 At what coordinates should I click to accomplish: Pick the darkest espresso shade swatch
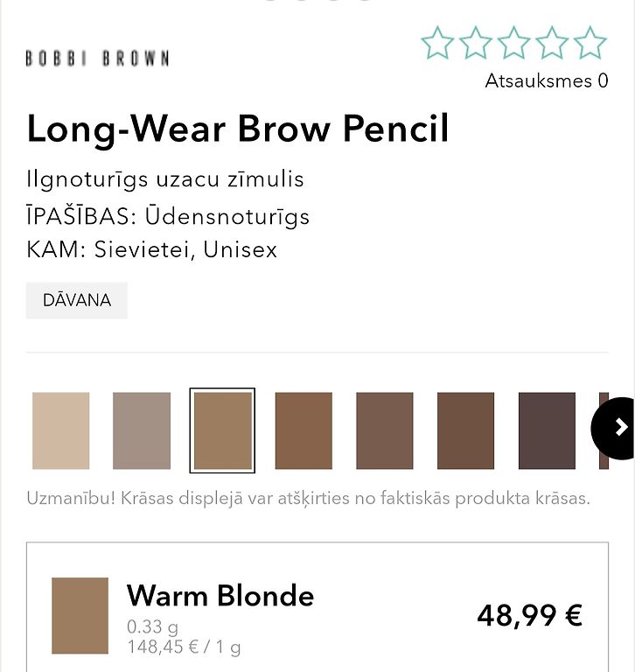pos(547,430)
